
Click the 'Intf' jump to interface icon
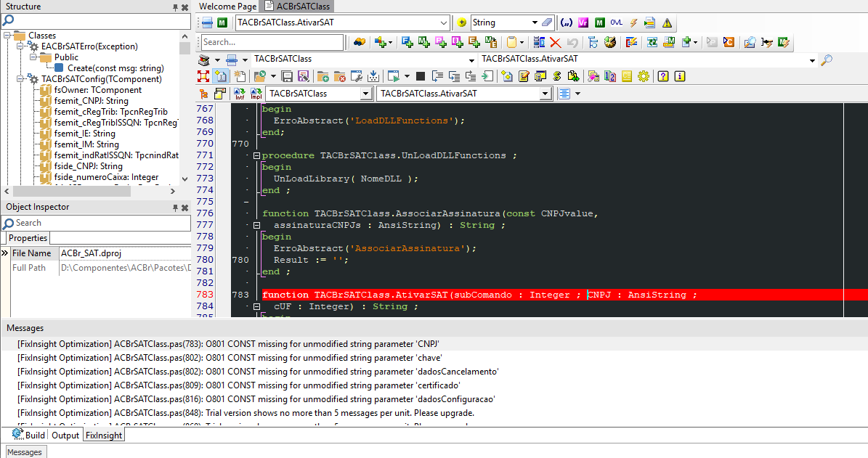coord(239,94)
